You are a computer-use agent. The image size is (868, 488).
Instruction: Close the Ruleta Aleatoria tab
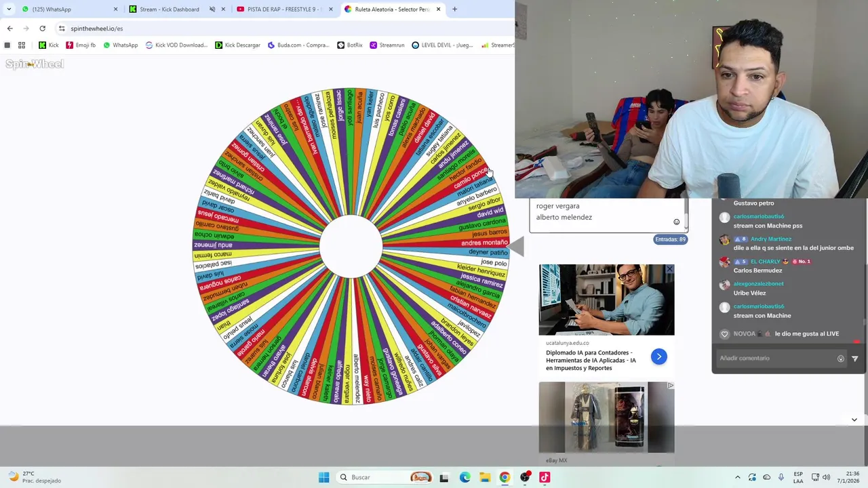pyautogui.click(x=438, y=9)
